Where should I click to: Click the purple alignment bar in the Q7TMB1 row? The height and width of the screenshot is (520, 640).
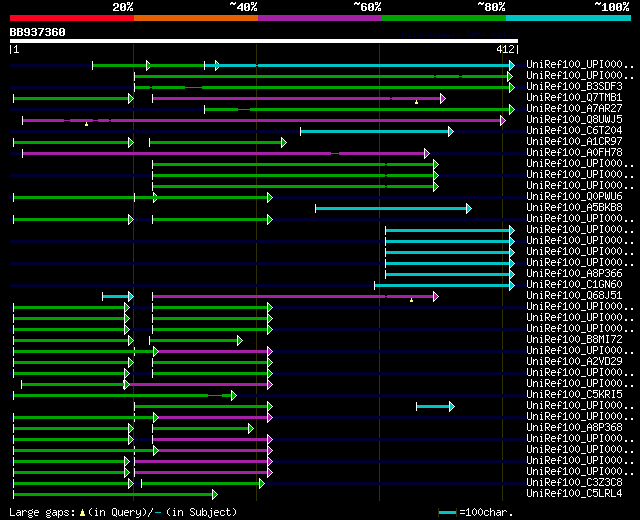click(299, 98)
